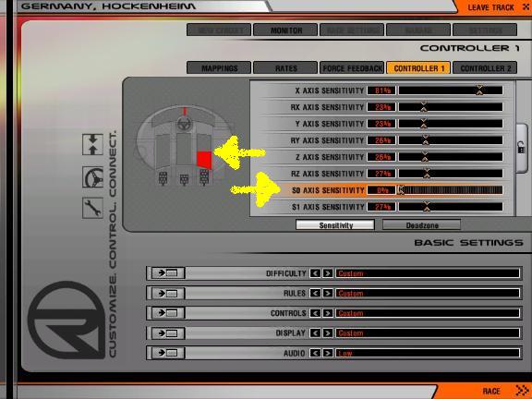
Task: Select previous Rules option with left arrow
Action: 315,293
